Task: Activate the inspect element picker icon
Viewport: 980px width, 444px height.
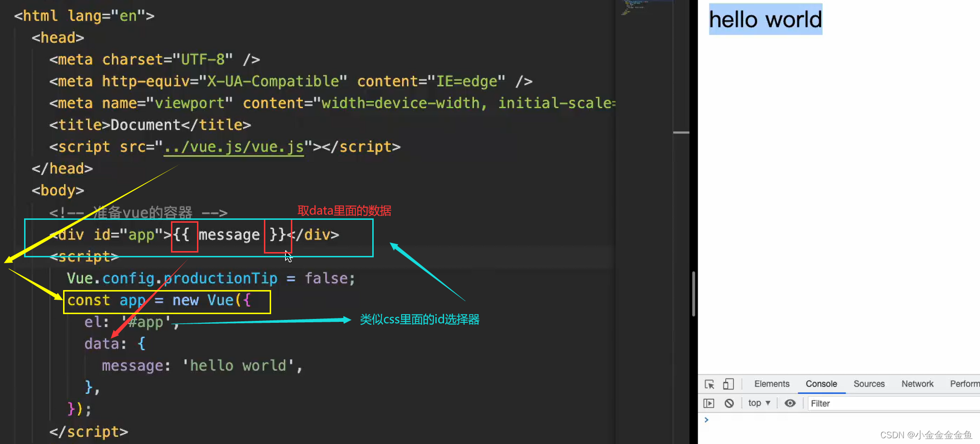Action: 709,384
